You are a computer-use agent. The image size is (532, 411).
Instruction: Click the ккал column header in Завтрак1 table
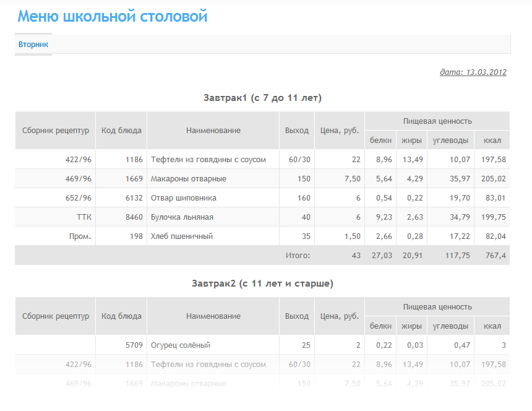(492, 141)
